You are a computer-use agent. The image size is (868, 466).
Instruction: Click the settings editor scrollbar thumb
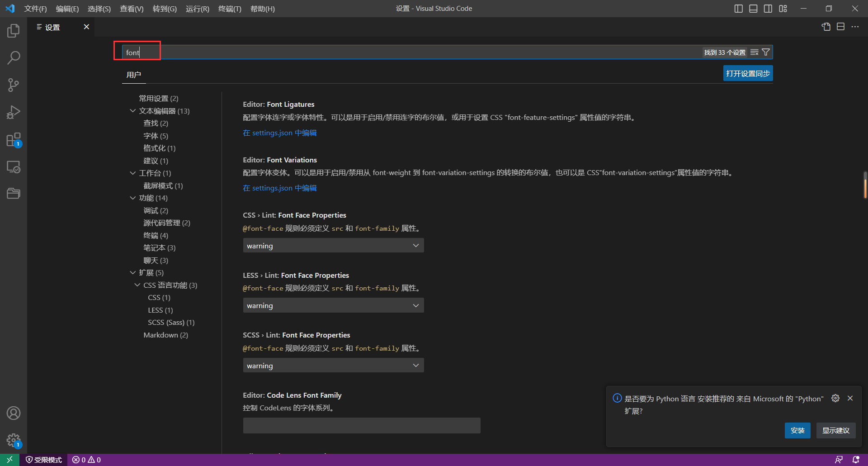pos(865,185)
